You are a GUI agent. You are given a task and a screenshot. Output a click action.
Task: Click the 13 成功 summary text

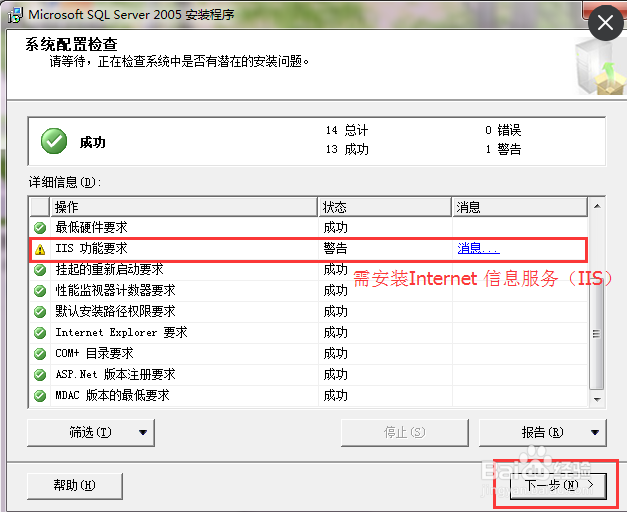[347, 150]
